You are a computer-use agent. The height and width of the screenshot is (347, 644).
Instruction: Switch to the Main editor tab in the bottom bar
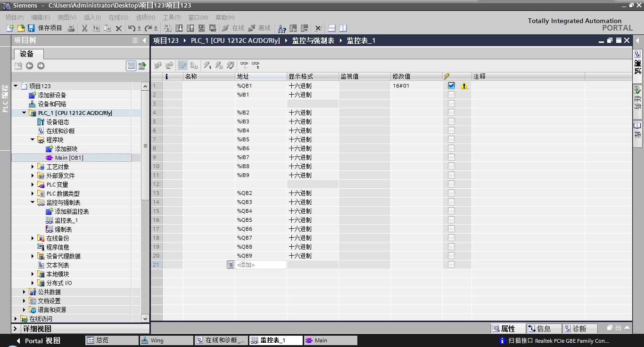coord(330,340)
